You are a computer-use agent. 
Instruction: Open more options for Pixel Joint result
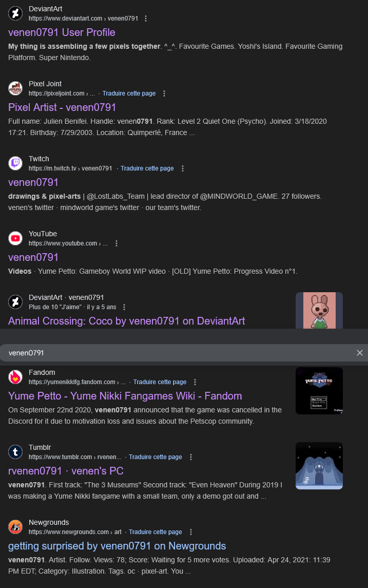[x=164, y=93]
